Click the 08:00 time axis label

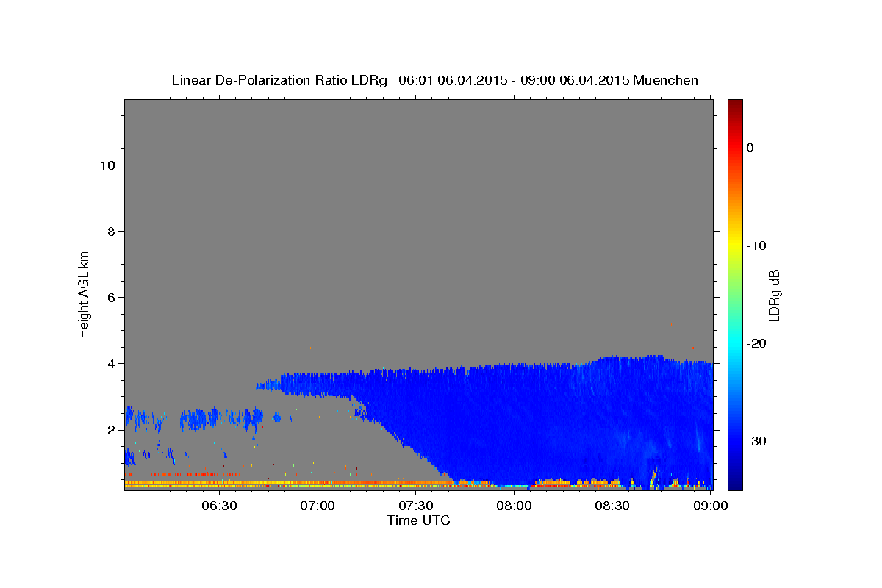tap(514, 506)
